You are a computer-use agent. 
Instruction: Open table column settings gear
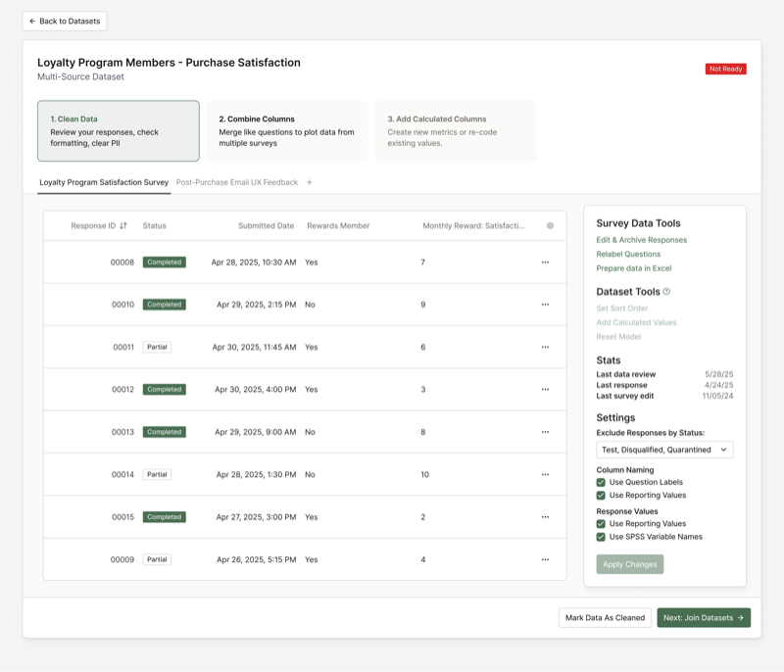(x=550, y=226)
